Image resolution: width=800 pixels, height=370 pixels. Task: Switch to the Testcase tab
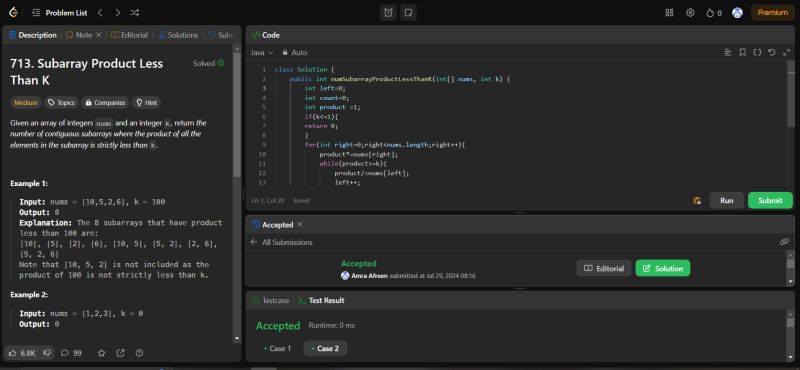tap(270, 301)
